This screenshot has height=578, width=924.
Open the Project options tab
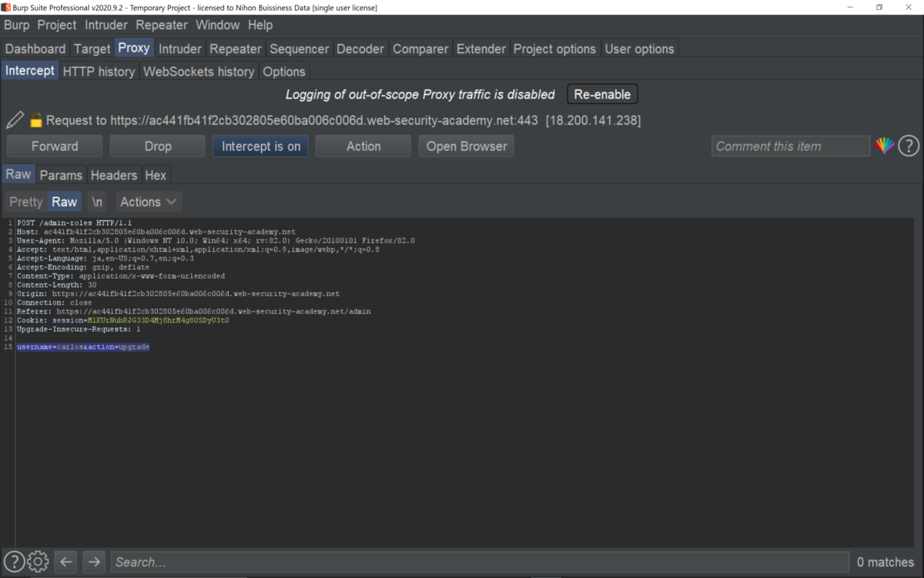point(554,49)
